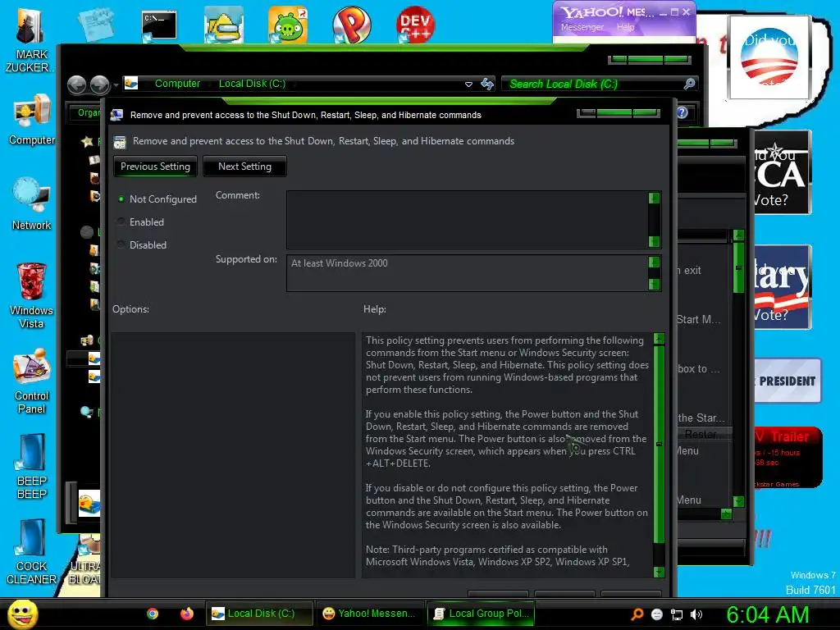Viewport: 840px width, 630px height.
Task: Click the tray search magnifier icon
Action: click(x=637, y=614)
